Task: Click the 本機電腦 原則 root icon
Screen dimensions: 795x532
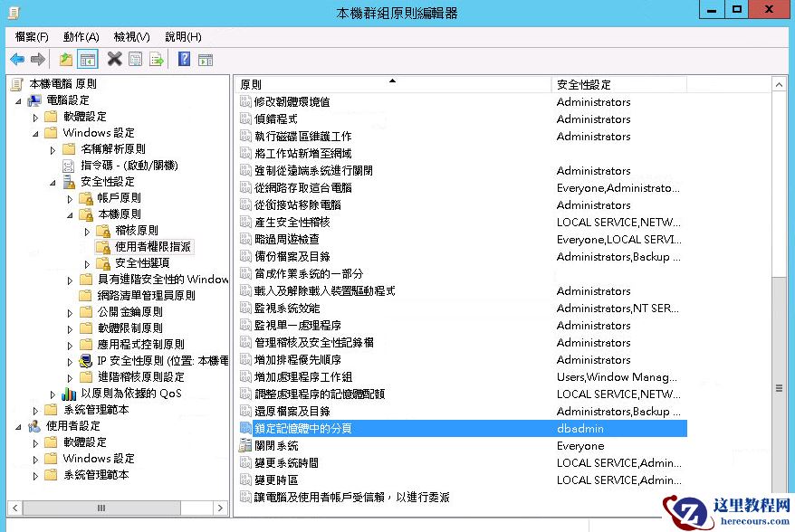Action: click(16, 84)
